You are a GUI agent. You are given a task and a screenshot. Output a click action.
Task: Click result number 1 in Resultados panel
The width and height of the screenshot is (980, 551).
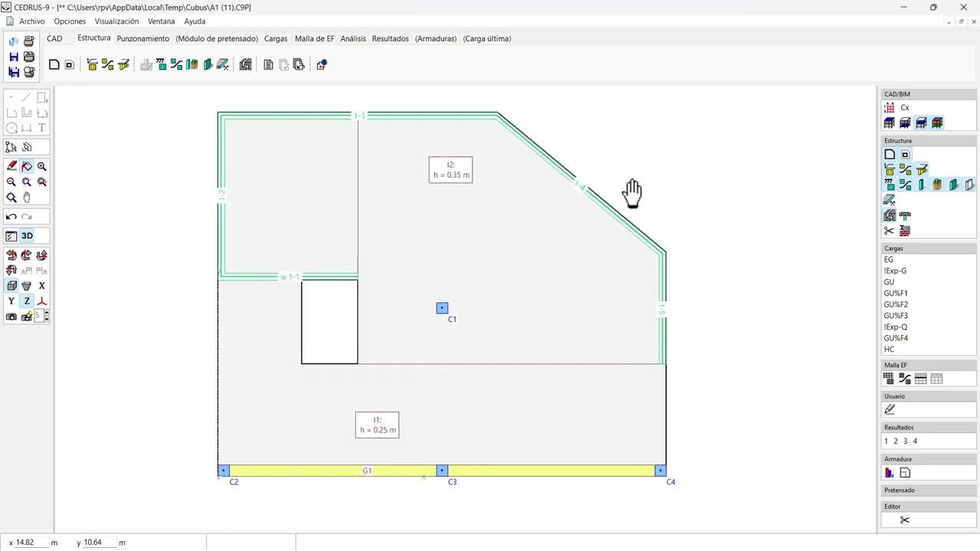pyautogui.click(x=887, y=441)
